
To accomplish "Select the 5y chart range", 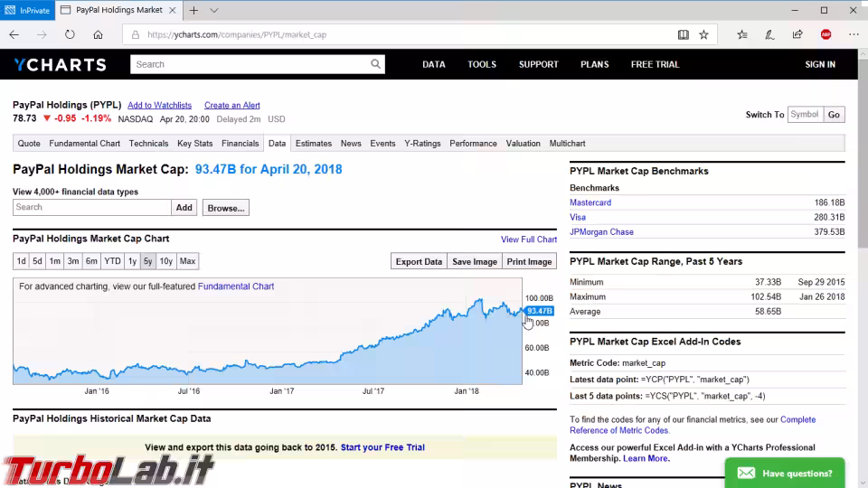I will click(147, 261).
